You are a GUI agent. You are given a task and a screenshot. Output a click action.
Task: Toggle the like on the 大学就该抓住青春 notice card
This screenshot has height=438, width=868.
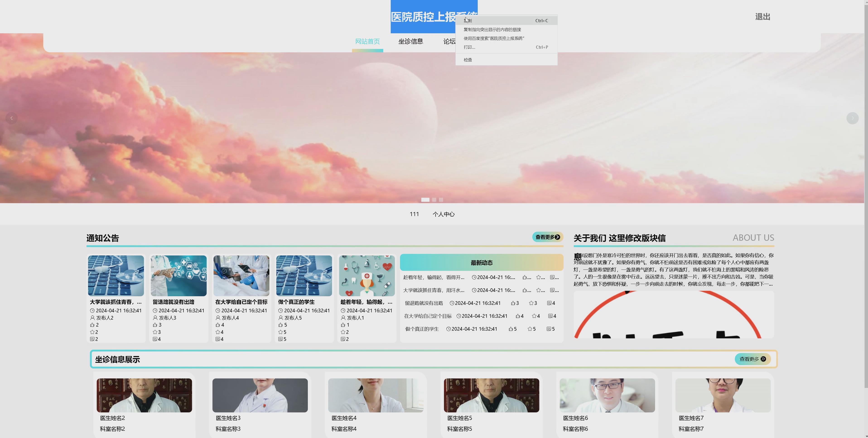[x=93, y=325]
